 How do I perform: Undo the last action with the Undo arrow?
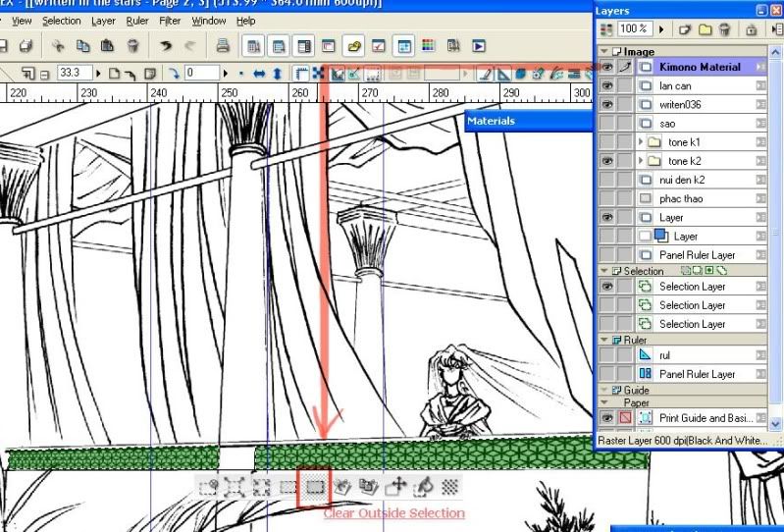tap(166, 46)
